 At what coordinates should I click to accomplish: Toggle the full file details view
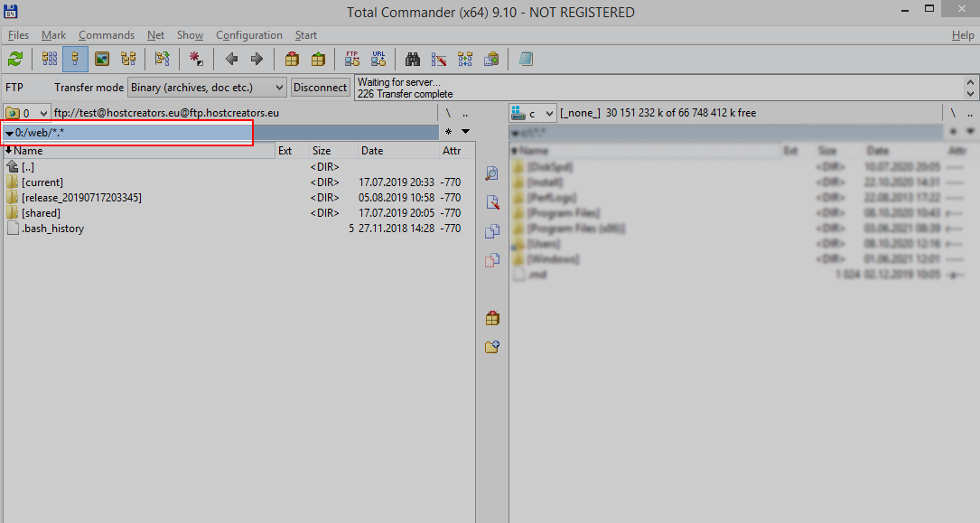coord(75,60)
